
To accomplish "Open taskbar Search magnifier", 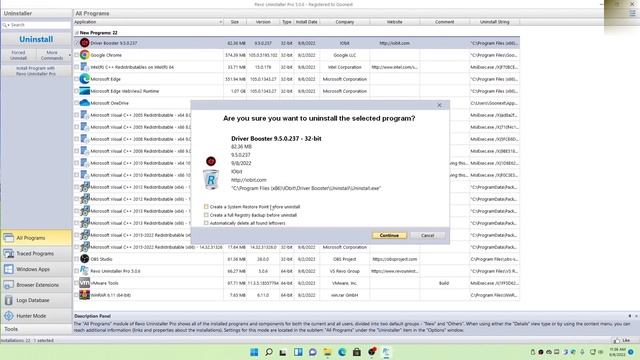I will pos(269,352).
